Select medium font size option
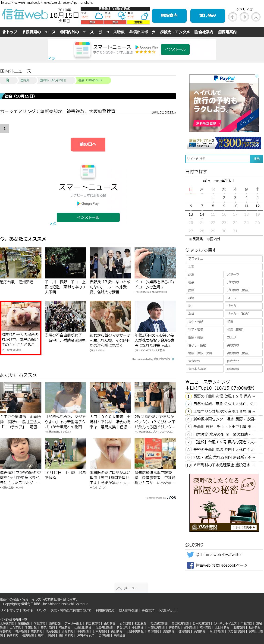This screenshot has height=644, width=264. [x=244, y=17]
